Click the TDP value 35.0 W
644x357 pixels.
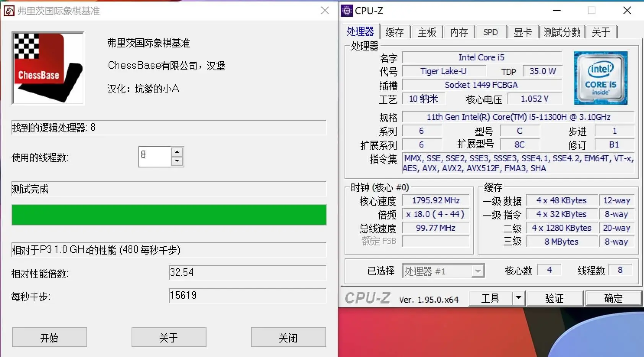pos(543,71)
